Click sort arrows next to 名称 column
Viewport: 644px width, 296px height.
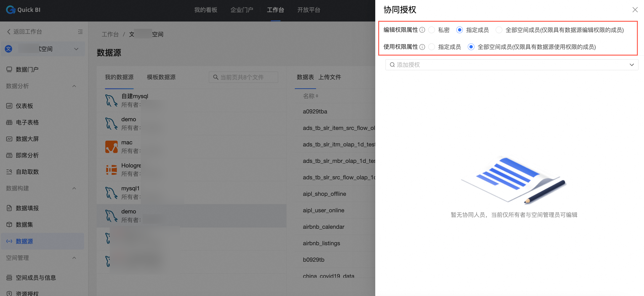click(317, 96)
